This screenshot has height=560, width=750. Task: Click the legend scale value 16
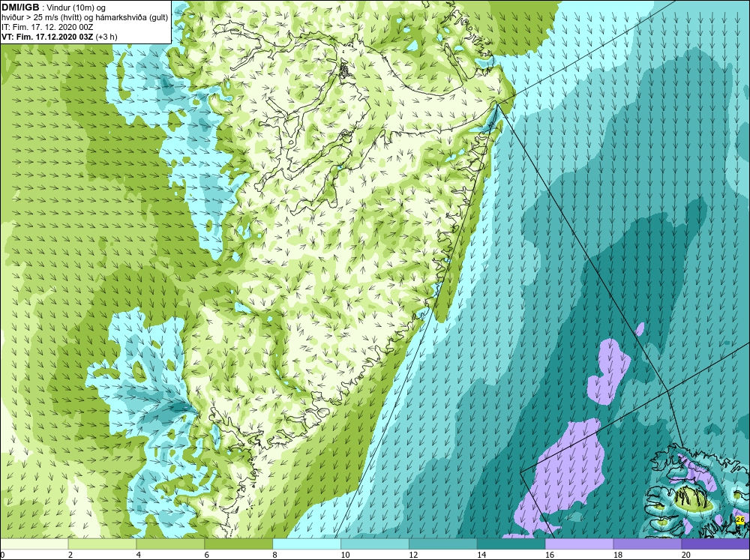tap(550, 555)
